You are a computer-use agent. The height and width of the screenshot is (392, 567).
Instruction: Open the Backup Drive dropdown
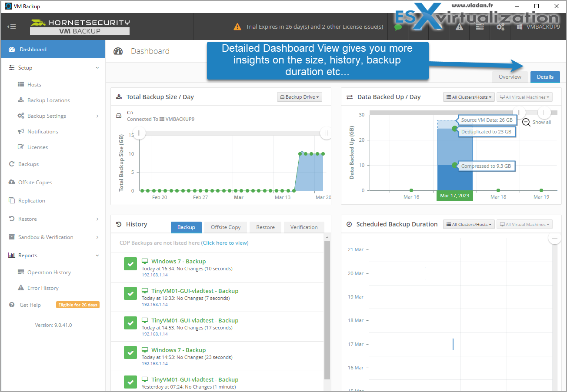click(300, 97)
